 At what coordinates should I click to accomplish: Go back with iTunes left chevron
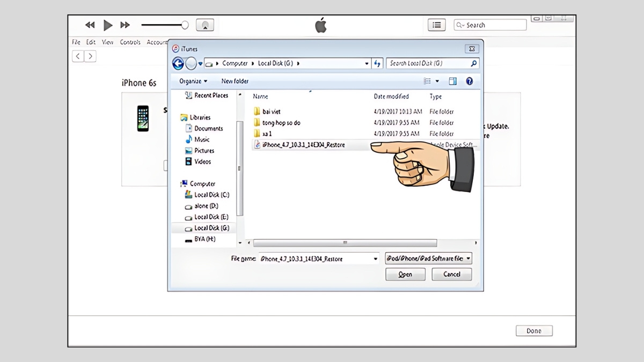78,56
